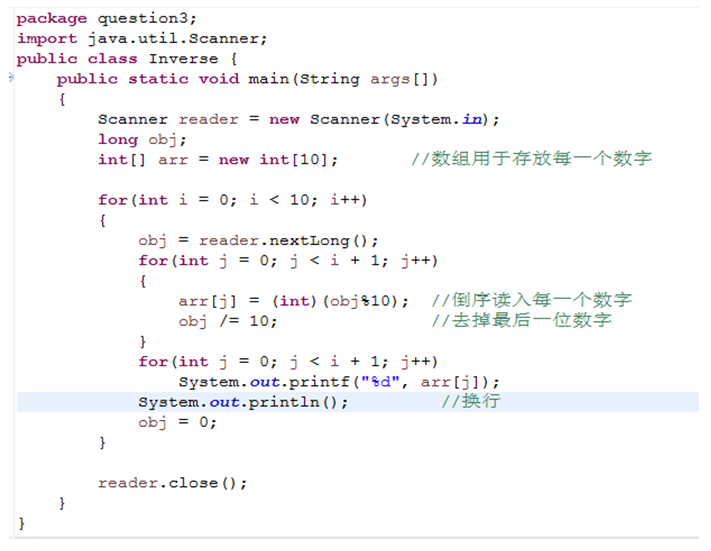711x551 pixels.
Task: Click the class name Inverse
Action: pos(183,58)
